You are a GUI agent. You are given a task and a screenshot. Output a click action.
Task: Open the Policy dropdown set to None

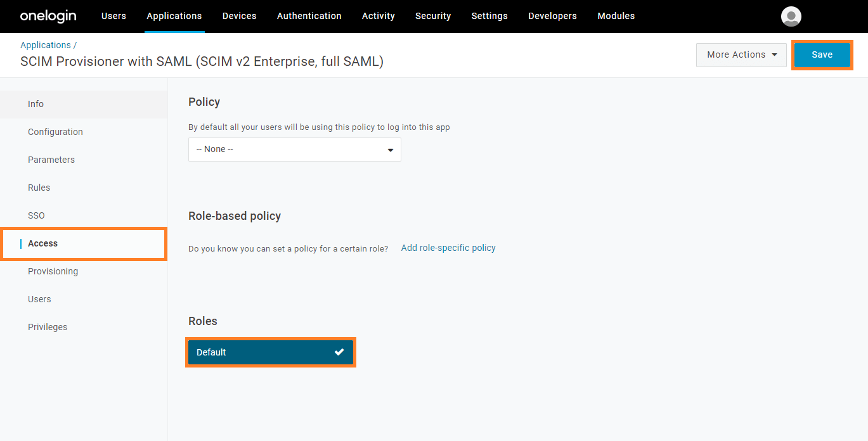(295, 150)
